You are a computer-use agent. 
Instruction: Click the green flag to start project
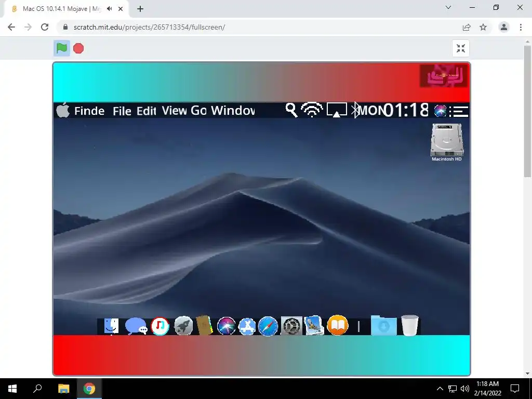point(62,48)
